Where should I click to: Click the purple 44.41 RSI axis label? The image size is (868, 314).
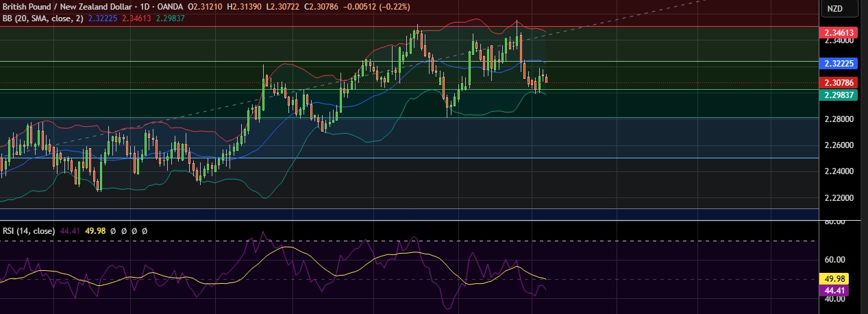(x=833, y=291)
